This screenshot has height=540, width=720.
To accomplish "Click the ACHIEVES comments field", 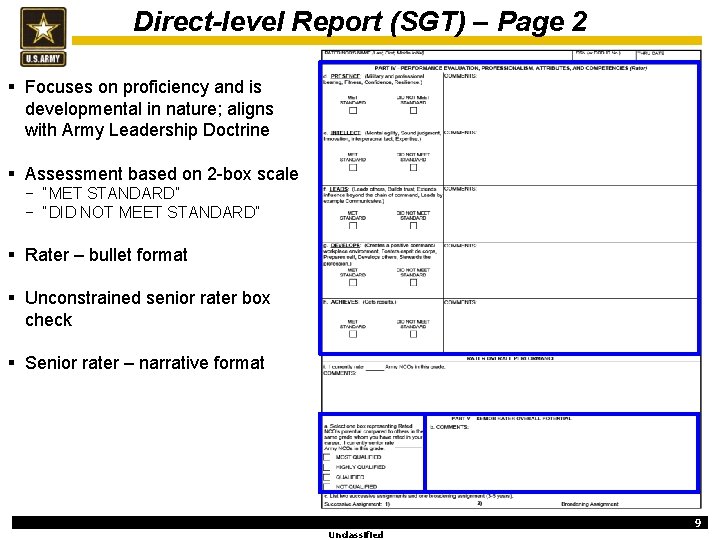I will [x=570, y=325].
